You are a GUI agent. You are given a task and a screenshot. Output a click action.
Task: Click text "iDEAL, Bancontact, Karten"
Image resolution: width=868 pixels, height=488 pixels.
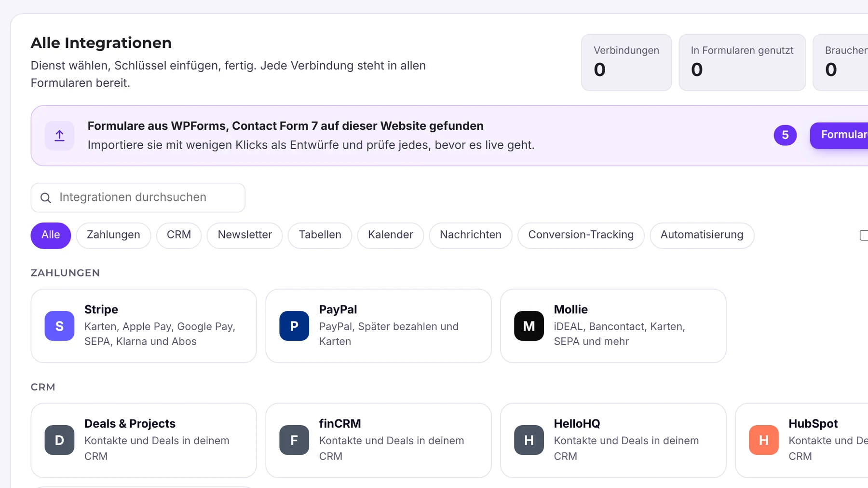[x=619, y=327]
